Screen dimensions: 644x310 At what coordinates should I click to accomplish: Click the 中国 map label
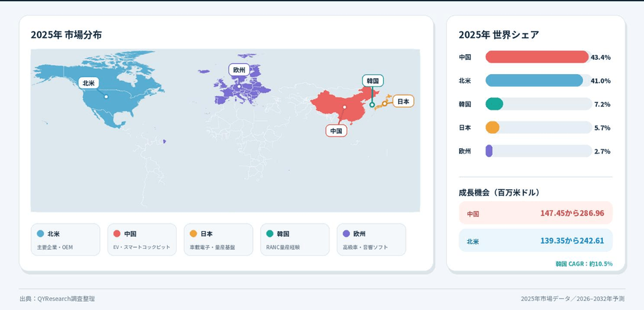[x=336, y=131]
